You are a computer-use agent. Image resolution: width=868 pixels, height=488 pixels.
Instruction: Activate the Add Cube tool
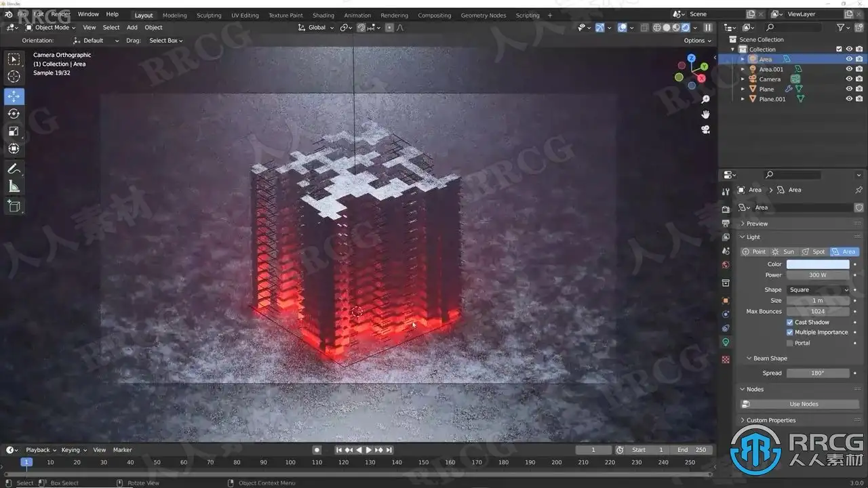click(14, 206)
